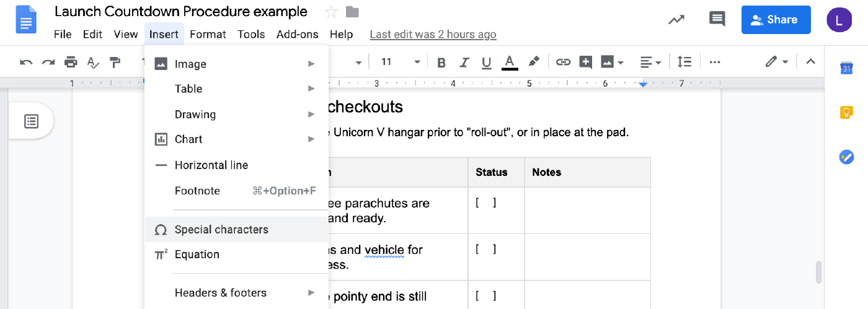This screenshot has width=868, height=309.
Task: Click the Add comment icon
Action: tap(585, 62)
